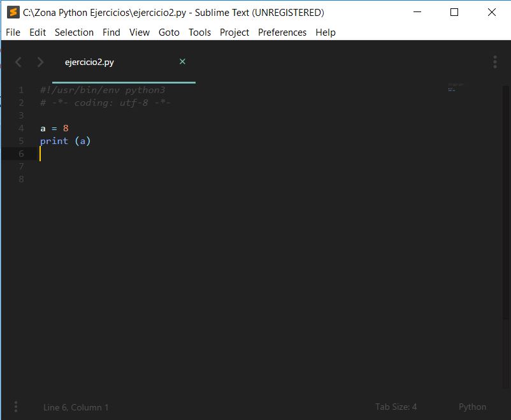Open the Goto menu

pos(169,32)
